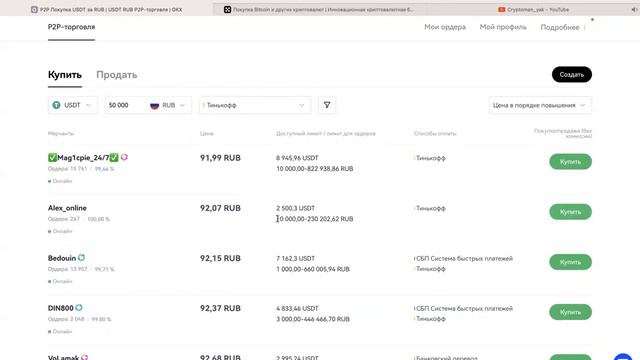Image resolution: width=640 pixels, height=360 pixels.
Task: Click Купить for Bedouin offer
Action: pyautogui.click(x=570, y=262)
